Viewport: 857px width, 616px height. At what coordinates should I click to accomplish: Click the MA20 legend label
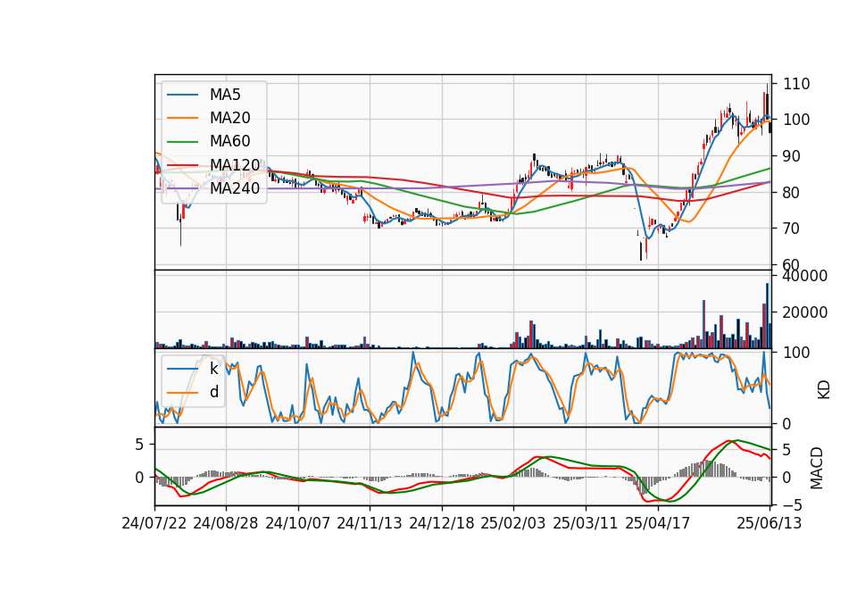(229, 118)
